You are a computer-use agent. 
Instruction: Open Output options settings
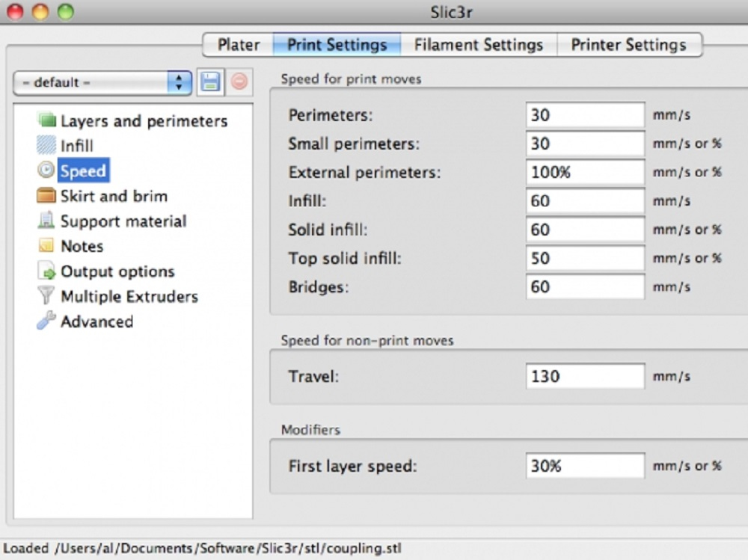click(x=117, y=271)
